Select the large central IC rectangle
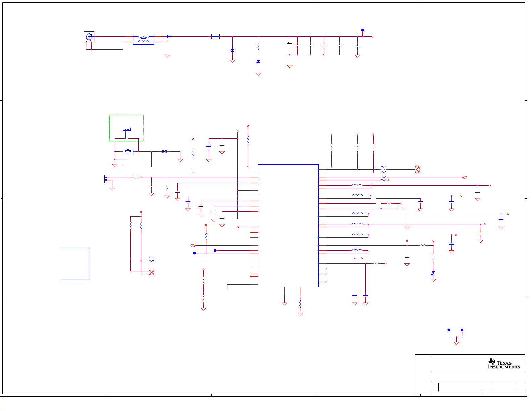The image size is (532, 411). pyautogui.click(x=288, y=226)
